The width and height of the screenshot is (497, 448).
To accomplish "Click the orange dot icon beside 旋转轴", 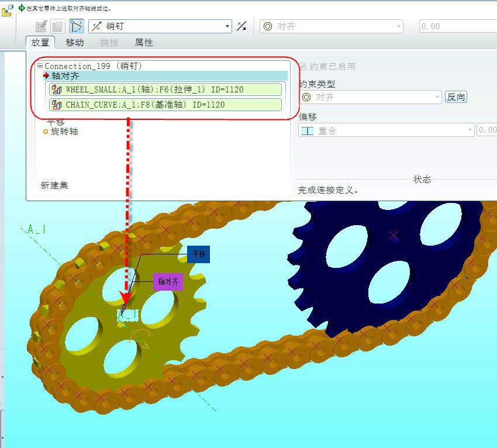I will [x=45, y=132].
